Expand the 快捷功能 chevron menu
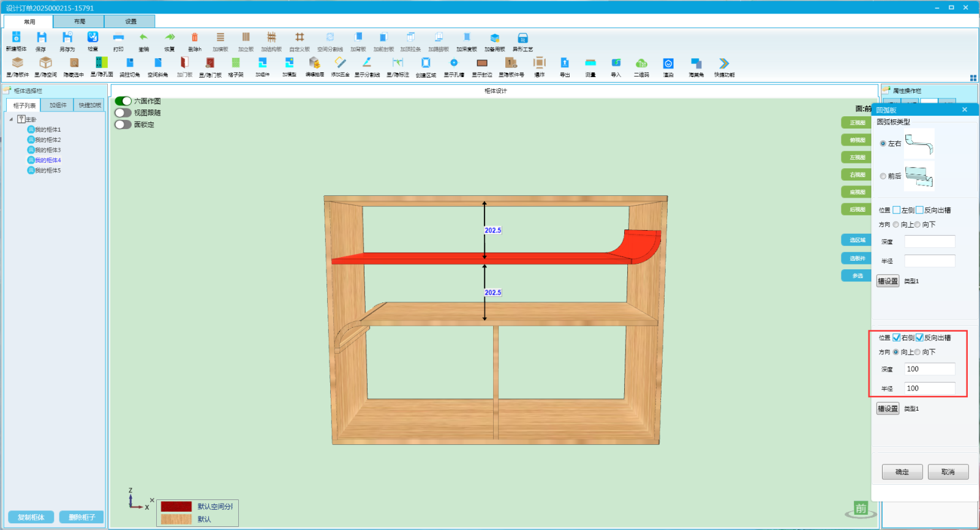 click(724, 63)
